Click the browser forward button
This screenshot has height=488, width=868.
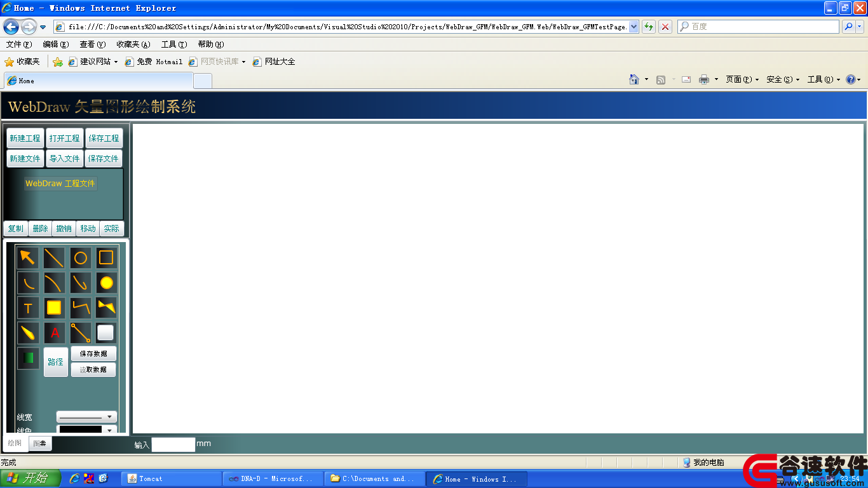(x=29, y=27)
